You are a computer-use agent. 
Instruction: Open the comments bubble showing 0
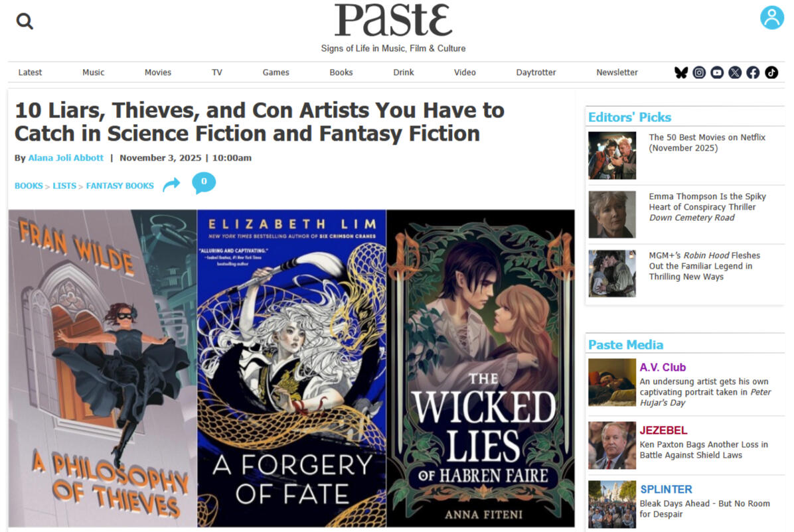204,182
